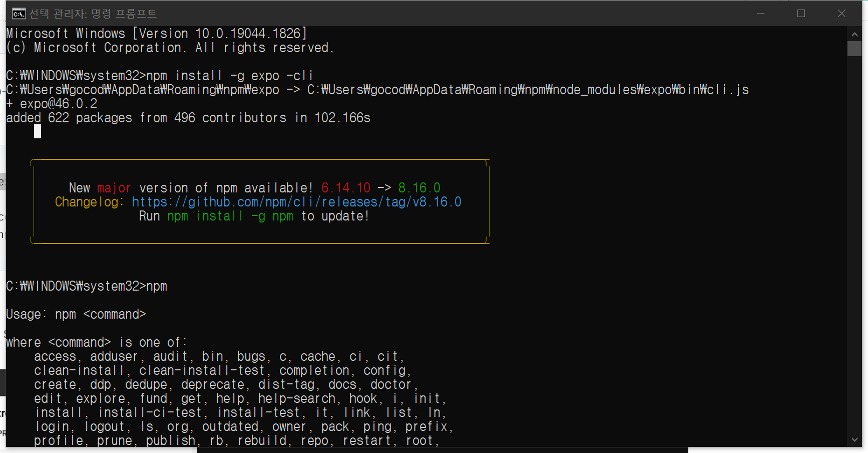Image resolution: width=868 pixels, height=453 pixels.
Task: Click the 'clean-install-test' command name
Action: pos(202,370)
